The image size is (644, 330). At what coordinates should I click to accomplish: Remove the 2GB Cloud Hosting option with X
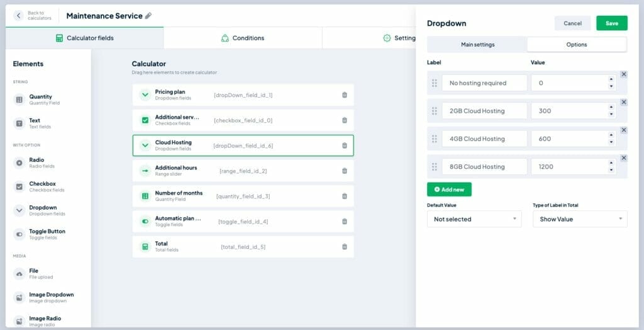click(x=623, y=102)
